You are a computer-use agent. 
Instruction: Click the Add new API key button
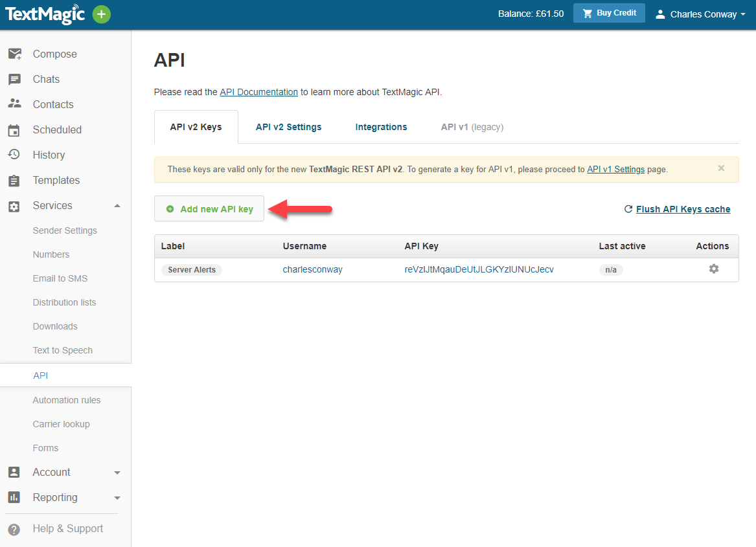tap(209, 209)
